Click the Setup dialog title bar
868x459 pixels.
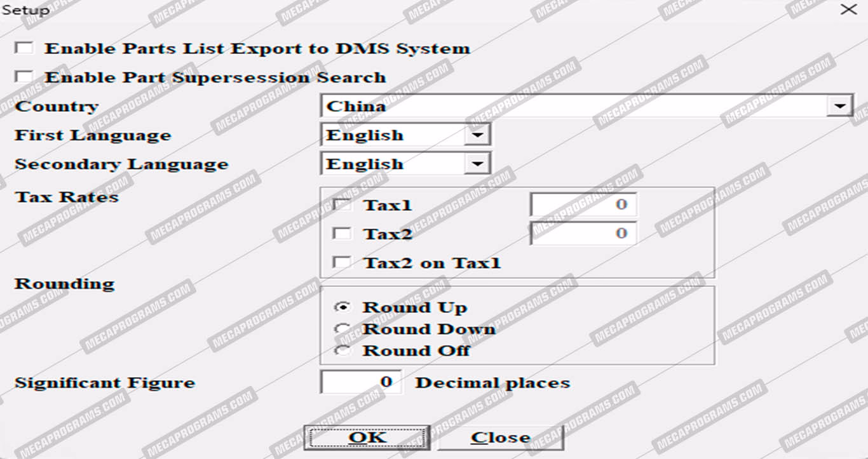tap(381, 10)
